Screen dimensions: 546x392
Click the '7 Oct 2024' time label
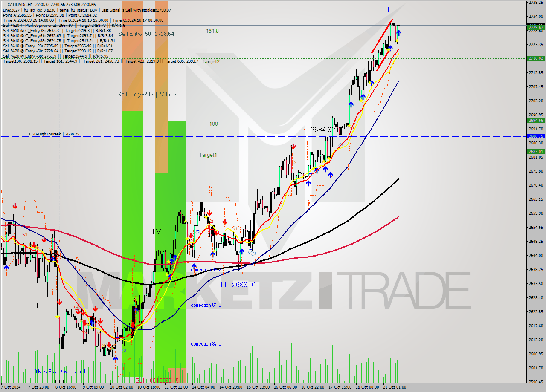(x=11, y=387)
